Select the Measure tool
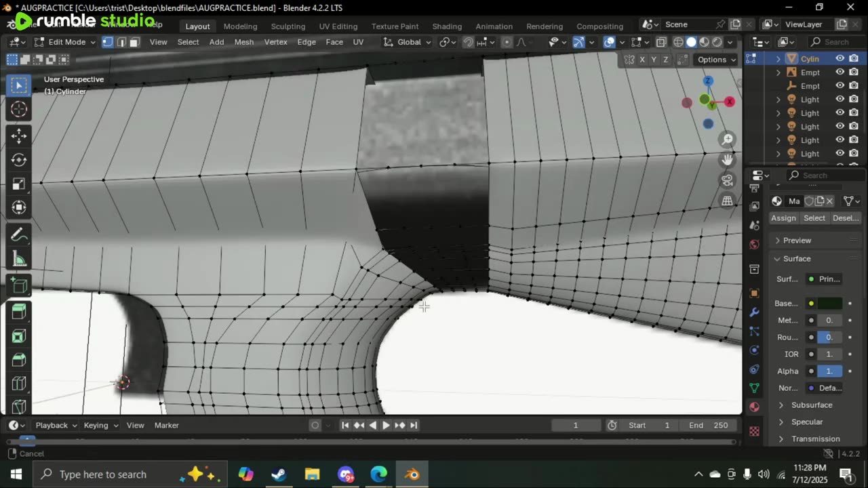 tap(19, 259)
